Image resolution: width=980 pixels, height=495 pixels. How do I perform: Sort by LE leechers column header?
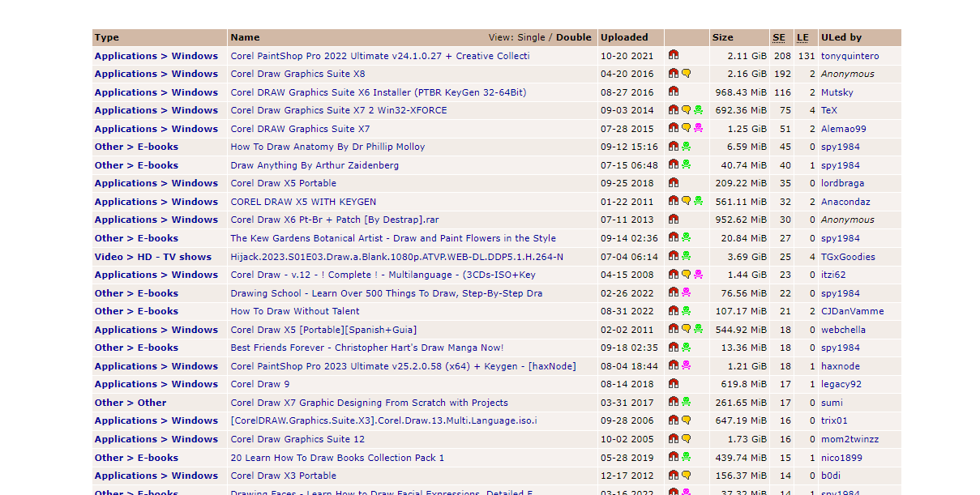(x=802, y=37)
